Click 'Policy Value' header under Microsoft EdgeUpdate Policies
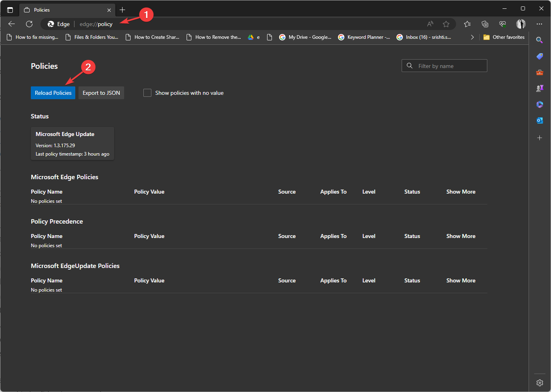 [149, 281]
